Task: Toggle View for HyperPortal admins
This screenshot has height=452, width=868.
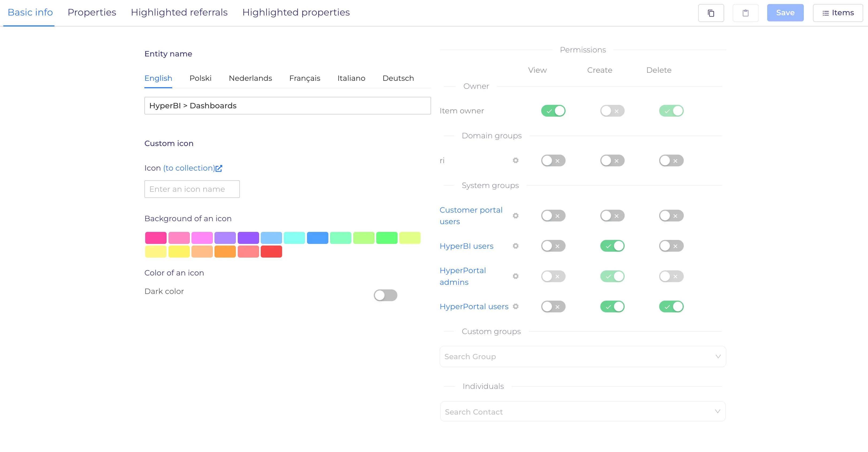Action: pyautogui.click(x=553, y=276)
